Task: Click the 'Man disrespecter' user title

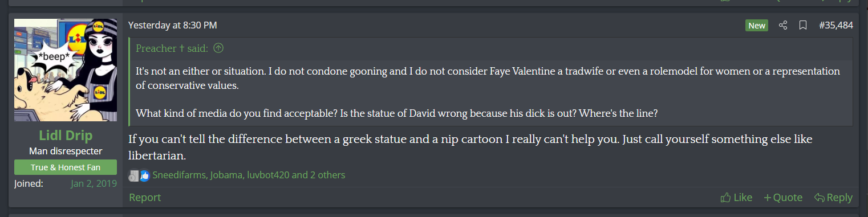Action: point(66,152)
